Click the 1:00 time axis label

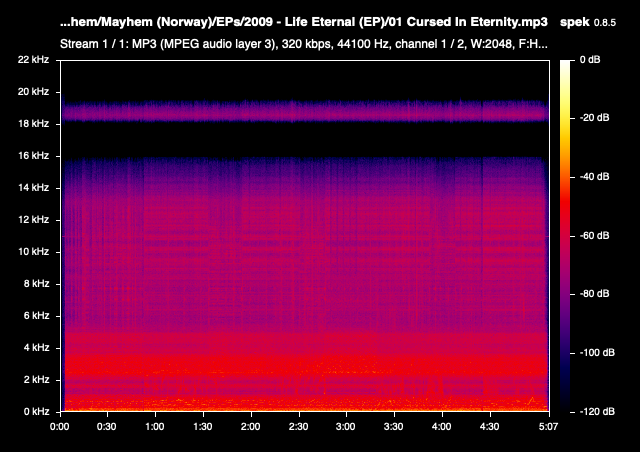[155, 427]
